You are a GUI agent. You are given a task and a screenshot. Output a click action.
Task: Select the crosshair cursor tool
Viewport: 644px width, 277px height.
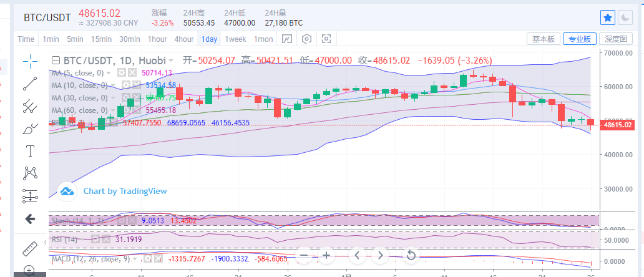[x=30, y=60]
